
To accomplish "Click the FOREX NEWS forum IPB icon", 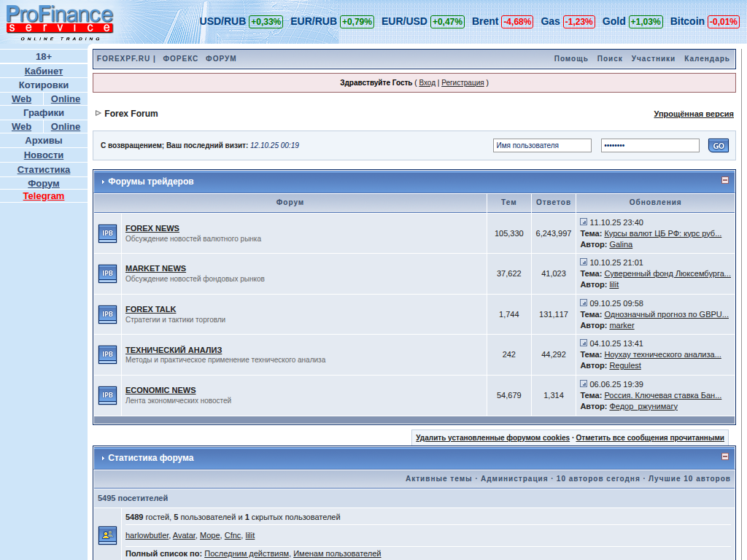I will click(x=107, y=233).
